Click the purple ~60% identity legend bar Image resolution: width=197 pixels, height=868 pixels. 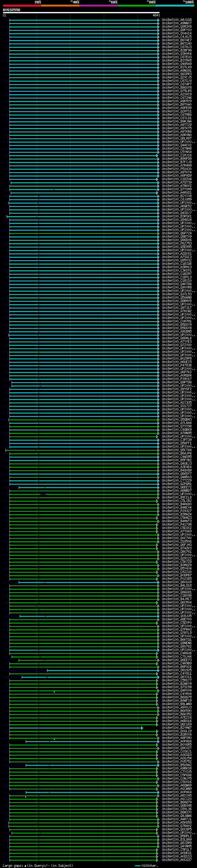[99, 6]
